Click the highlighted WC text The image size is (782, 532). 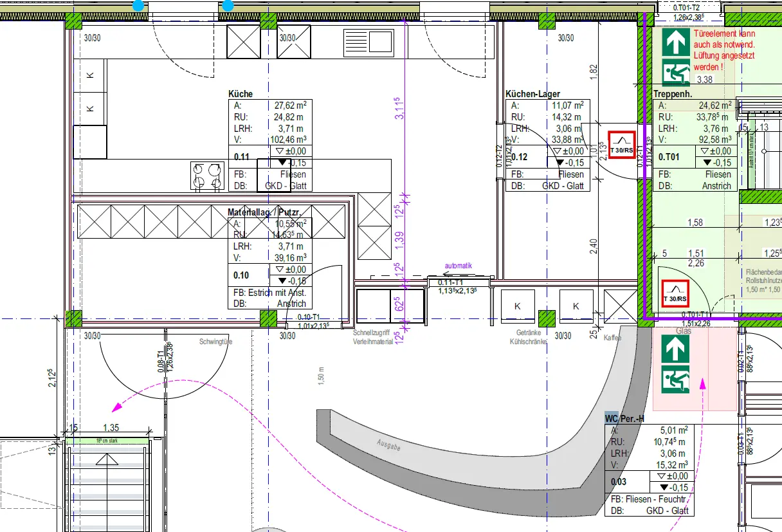click(x=612, y=419)
